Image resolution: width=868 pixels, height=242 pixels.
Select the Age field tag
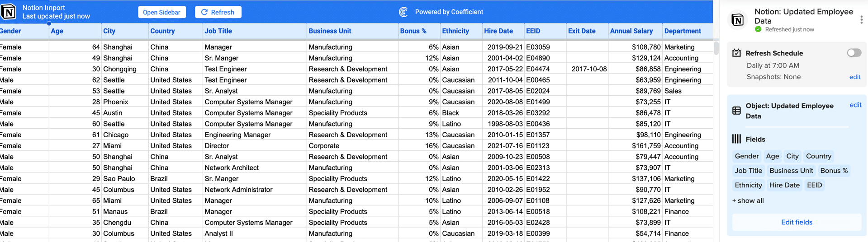tap(773, 156)
